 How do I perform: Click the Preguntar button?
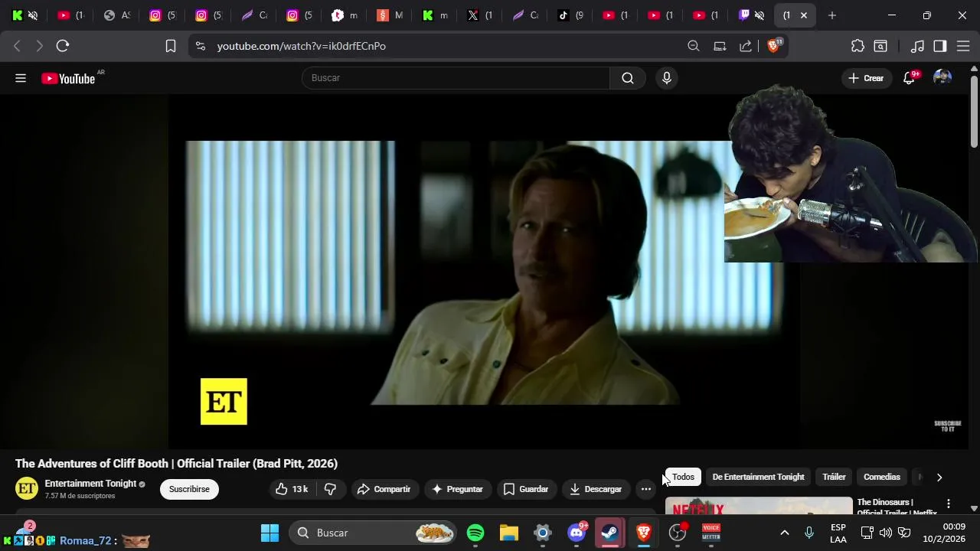tap(457, 489)
